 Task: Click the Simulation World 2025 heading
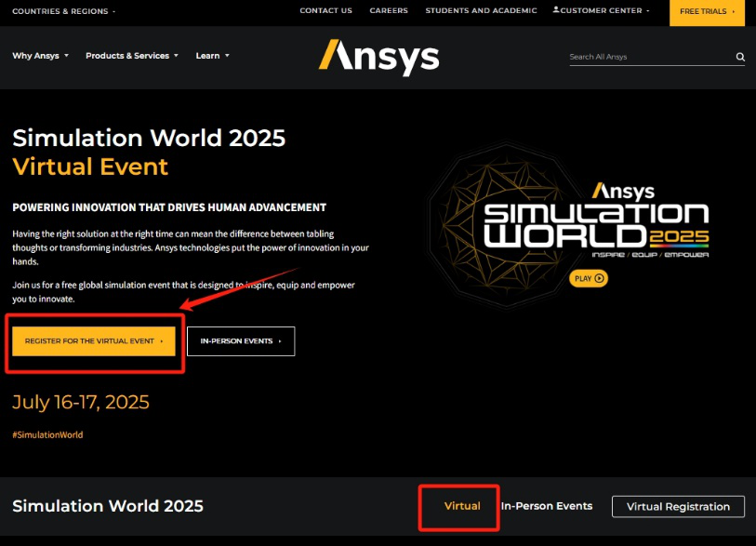tap(149, 138)
